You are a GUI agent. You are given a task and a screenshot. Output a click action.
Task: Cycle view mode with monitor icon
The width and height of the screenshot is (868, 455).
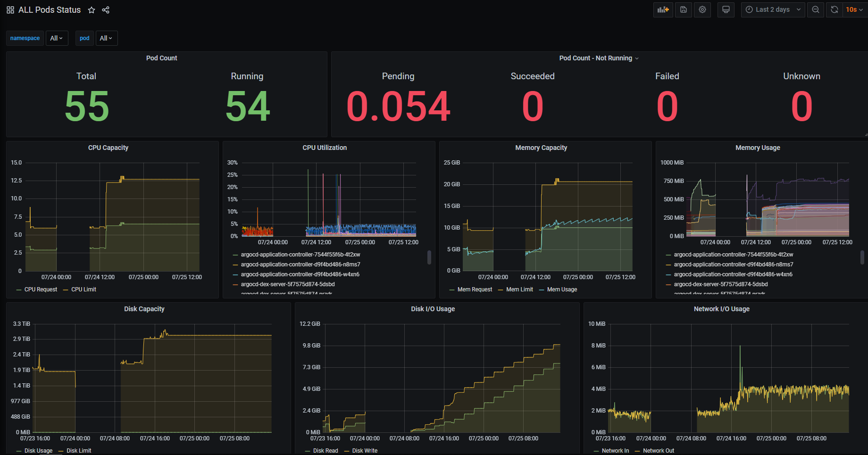tap(726, 9)
